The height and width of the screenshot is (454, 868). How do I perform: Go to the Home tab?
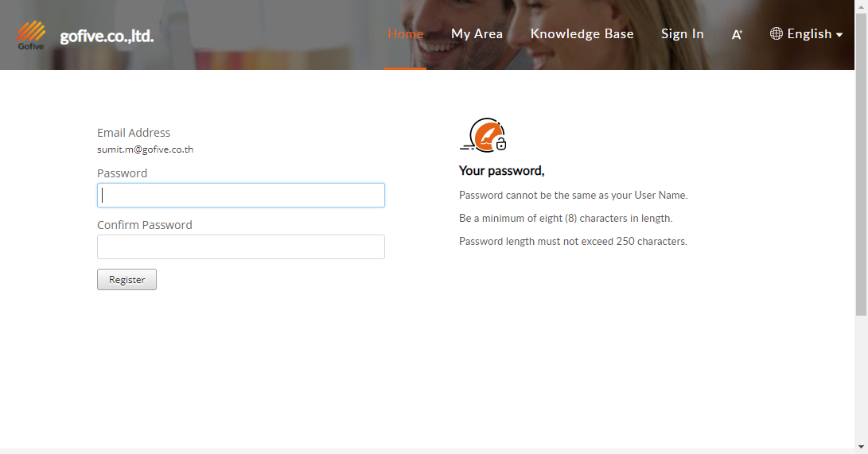[405, 33]
